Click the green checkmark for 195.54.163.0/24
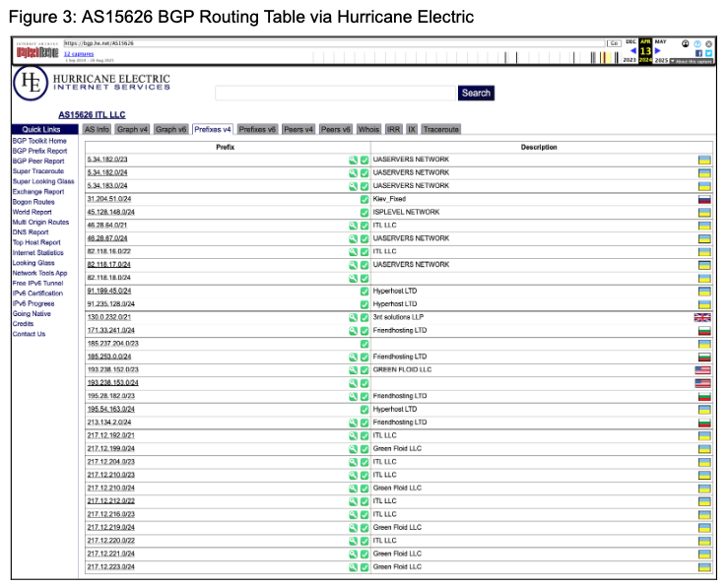 point(364,410)
